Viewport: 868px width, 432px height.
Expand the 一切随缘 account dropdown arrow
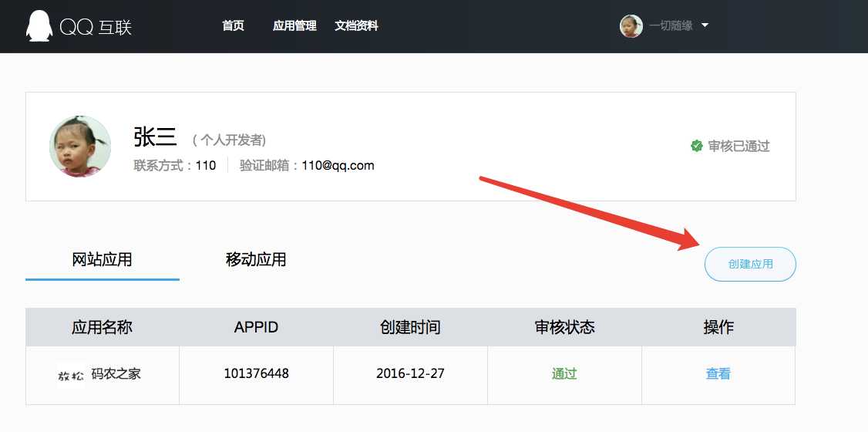point(705,25)
